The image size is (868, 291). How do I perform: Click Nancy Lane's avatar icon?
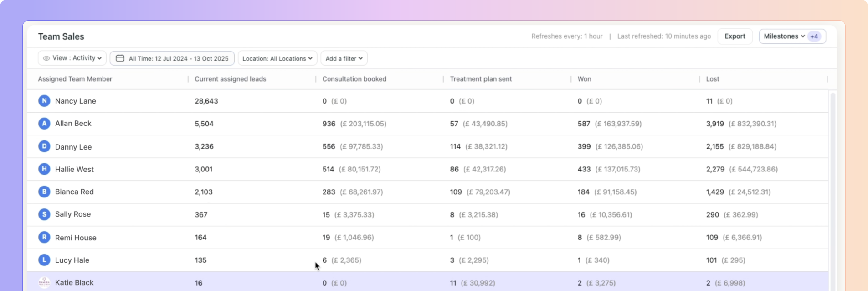click(x=44, y=101)
